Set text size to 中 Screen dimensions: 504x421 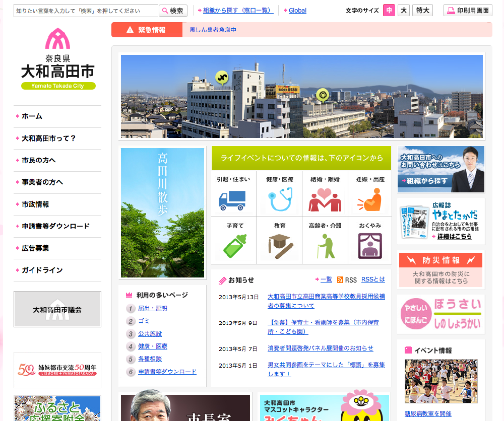coord(389,10)
